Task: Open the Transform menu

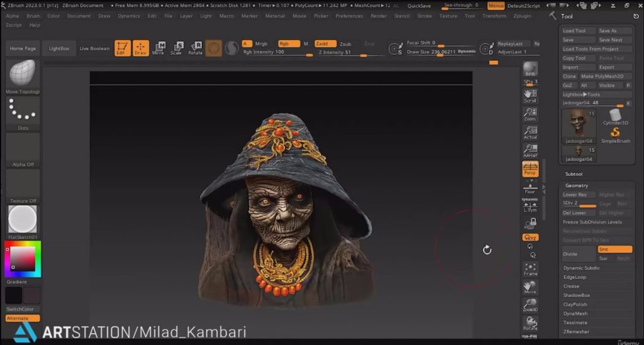Action: point(494,16)
